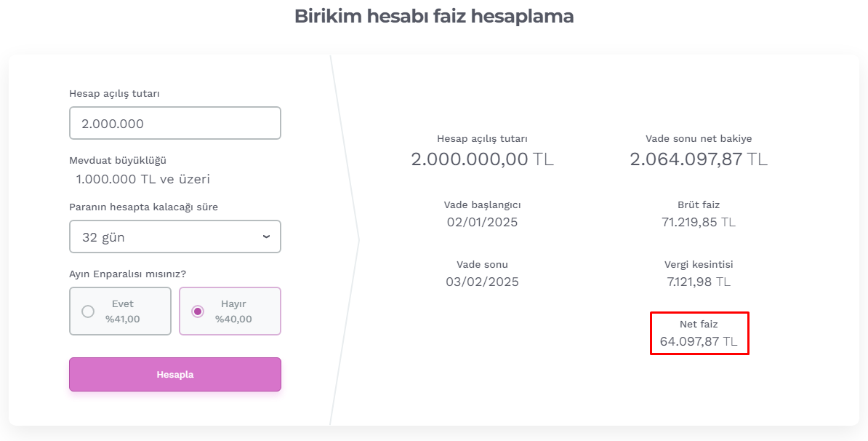Image resolution: width=868 pixels, height=441 pixels.
Task: Click the Vergi kesintisi value 7.121,98 TL
Action: (699, 282)
